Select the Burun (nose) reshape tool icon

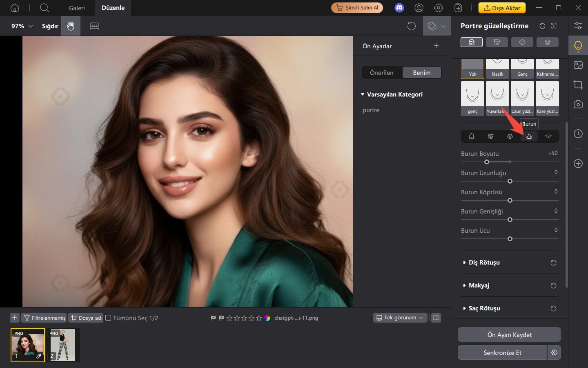(529, 136)
